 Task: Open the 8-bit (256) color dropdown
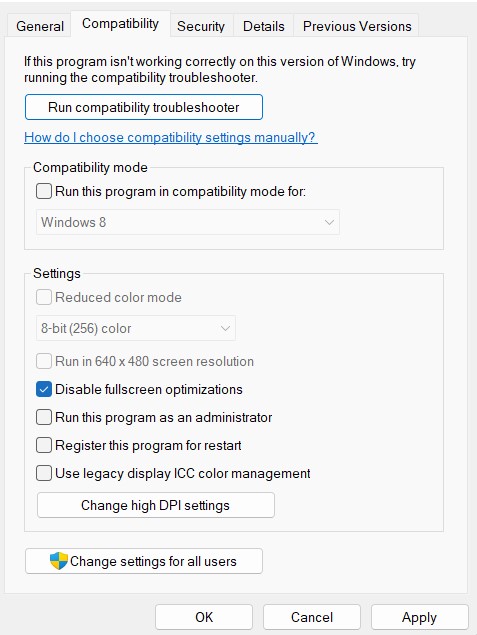click(136, 328)
